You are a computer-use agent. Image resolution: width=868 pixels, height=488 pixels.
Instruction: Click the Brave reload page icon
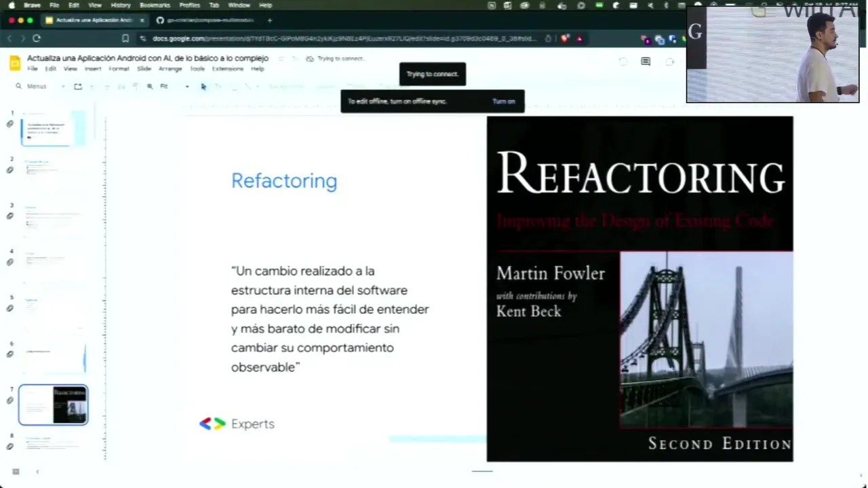37,39
